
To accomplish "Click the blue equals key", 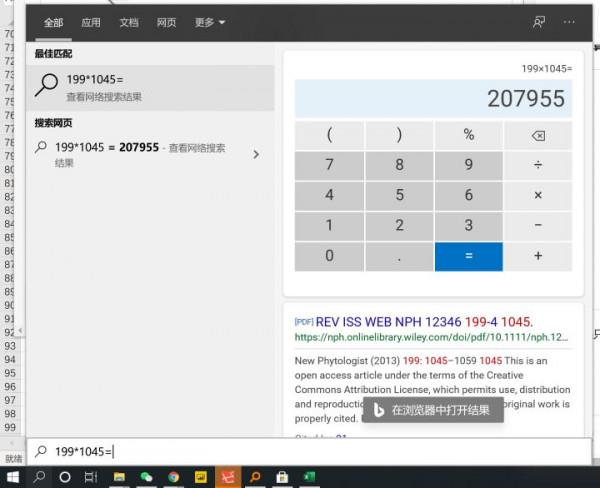I will 469,256.
